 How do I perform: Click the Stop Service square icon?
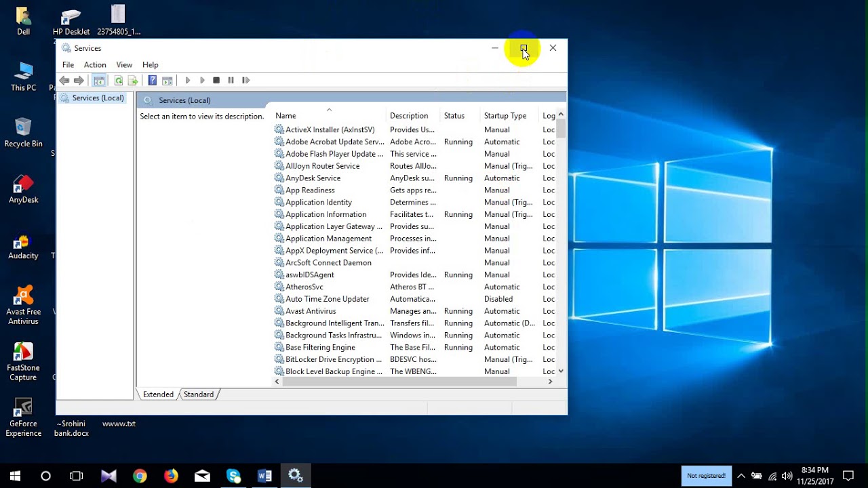(x=216, y=81)
